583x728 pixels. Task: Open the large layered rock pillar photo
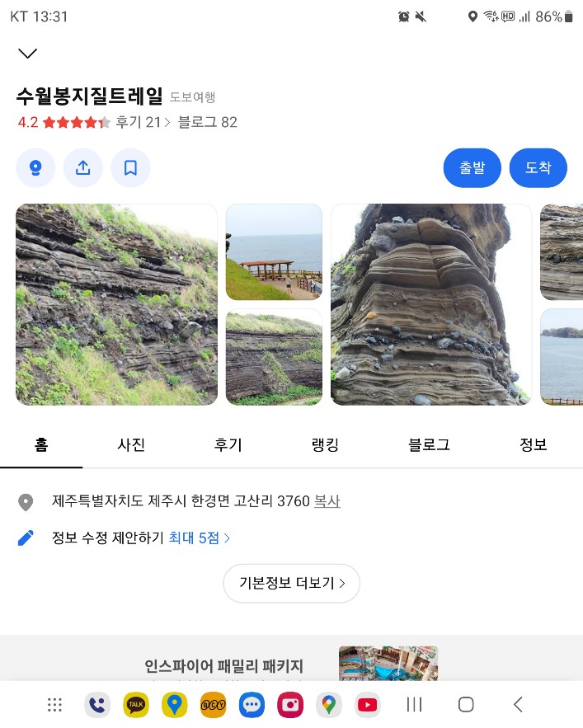point(431,305)
